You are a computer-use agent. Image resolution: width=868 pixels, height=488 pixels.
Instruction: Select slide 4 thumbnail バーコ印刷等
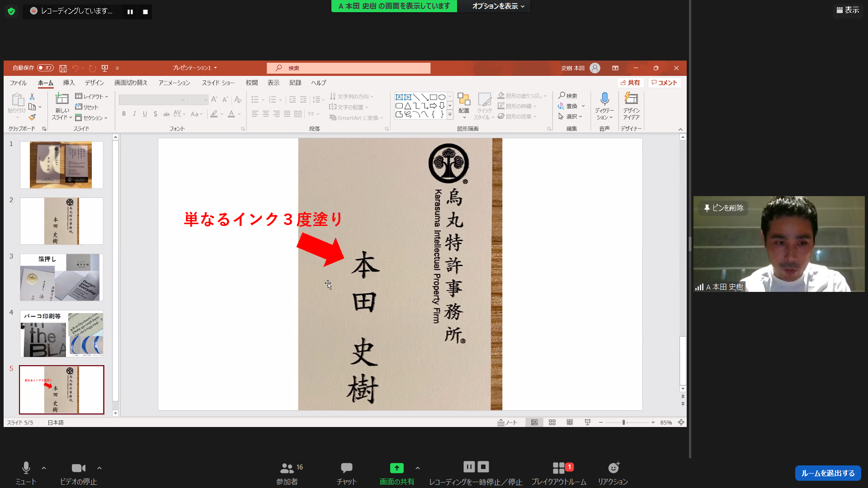[x=61, y=333]
